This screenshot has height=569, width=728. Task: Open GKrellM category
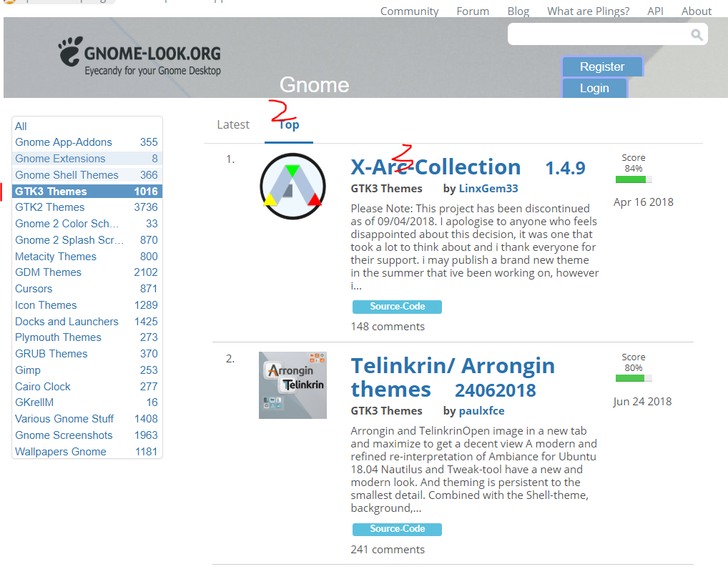pos(87,402)
